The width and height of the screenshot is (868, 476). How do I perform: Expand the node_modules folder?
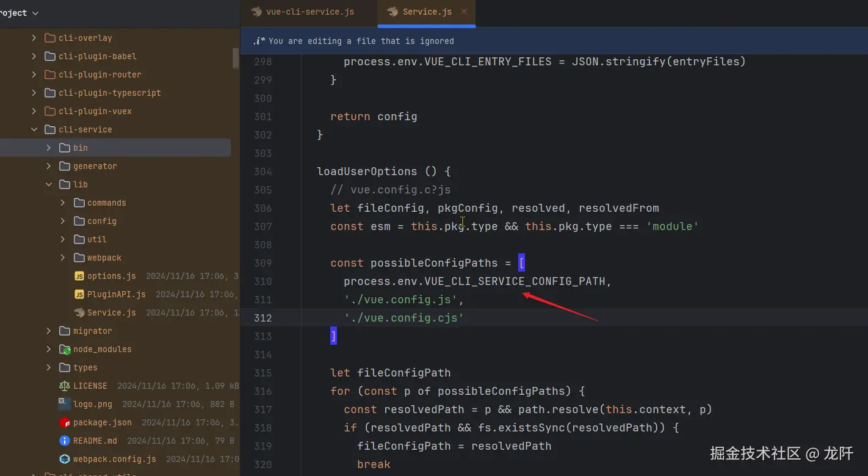(x=49, y=349)
